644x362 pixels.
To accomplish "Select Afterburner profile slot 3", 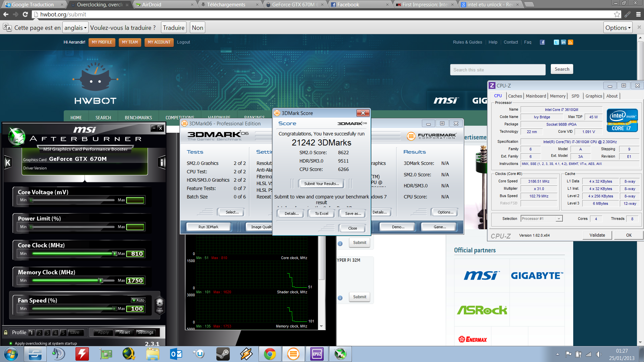I will coord(48,333).
